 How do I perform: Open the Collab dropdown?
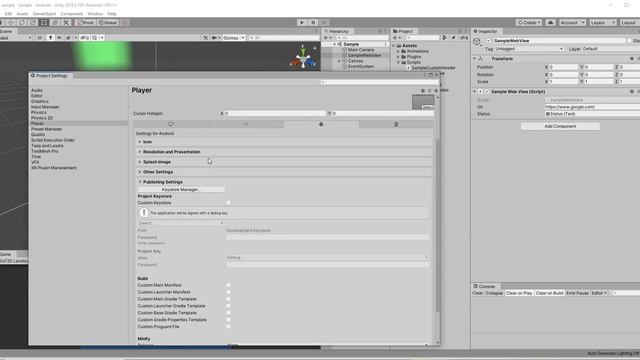click(529, 22)
